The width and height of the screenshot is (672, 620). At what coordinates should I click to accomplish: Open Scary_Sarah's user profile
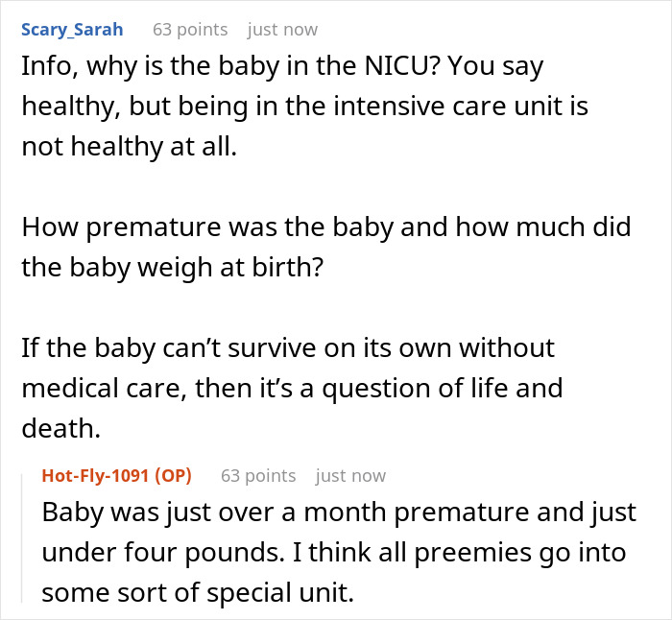point(72,29)
